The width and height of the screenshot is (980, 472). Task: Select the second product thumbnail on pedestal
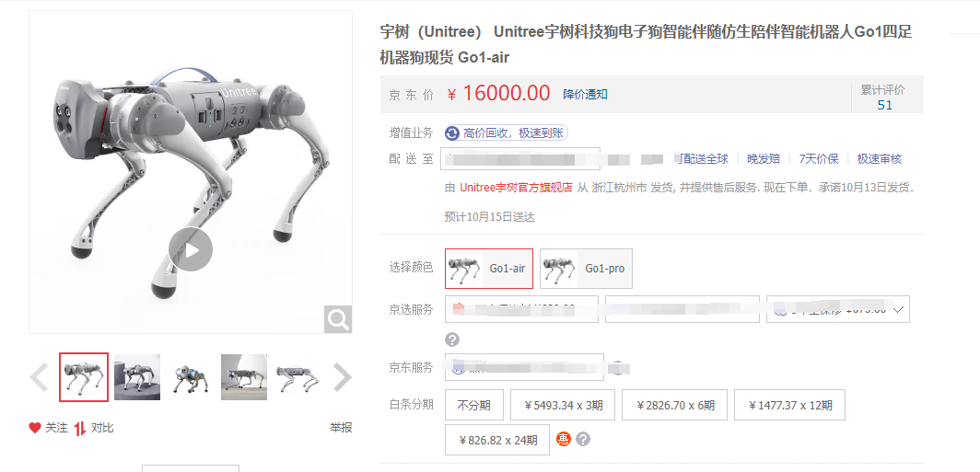[137, 377]
